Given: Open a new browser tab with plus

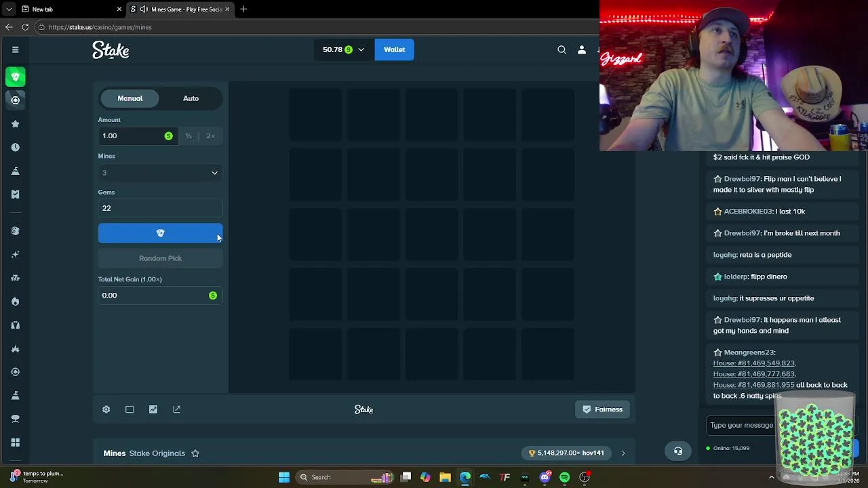Looking at the screenshot, I should pos(243,9).
